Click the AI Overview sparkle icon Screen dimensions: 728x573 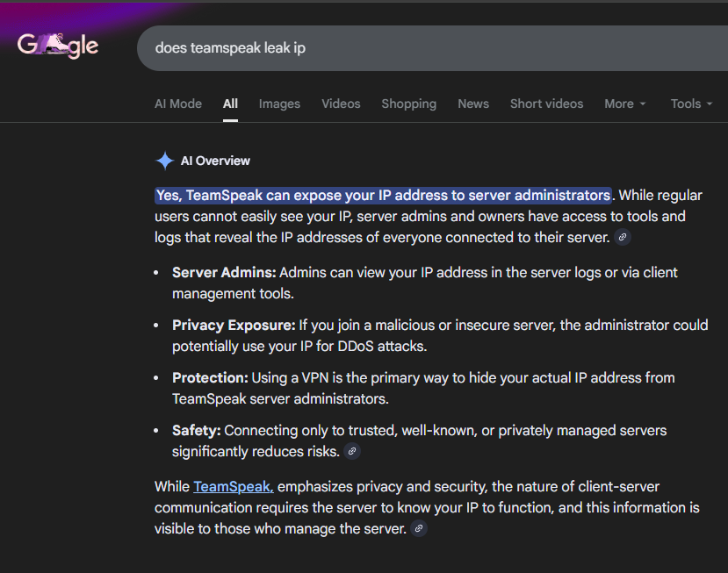pos(164,161)
